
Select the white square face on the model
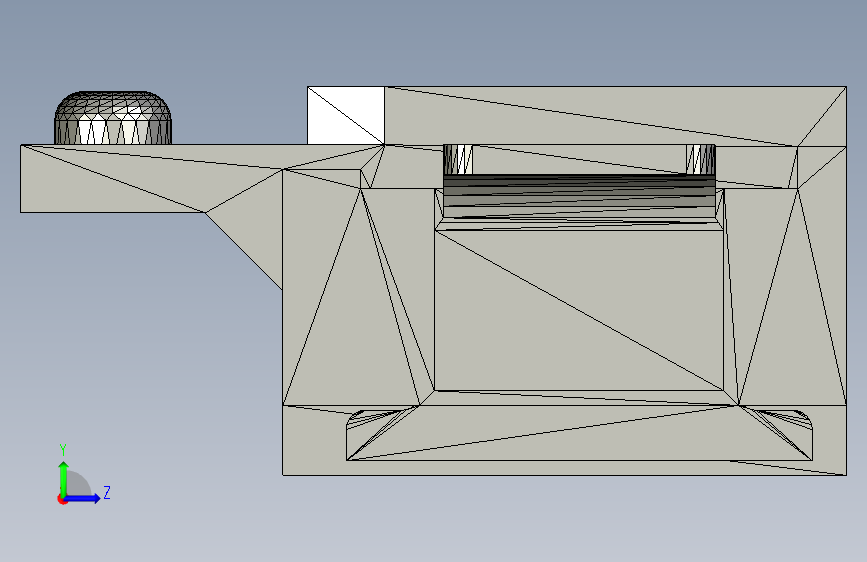pyautogui.click(x=346, y=115)
